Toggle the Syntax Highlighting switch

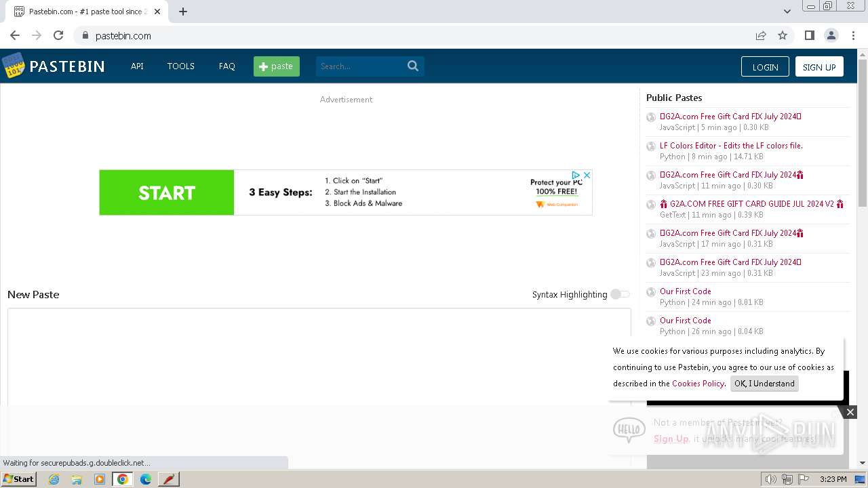pos(620,294)
